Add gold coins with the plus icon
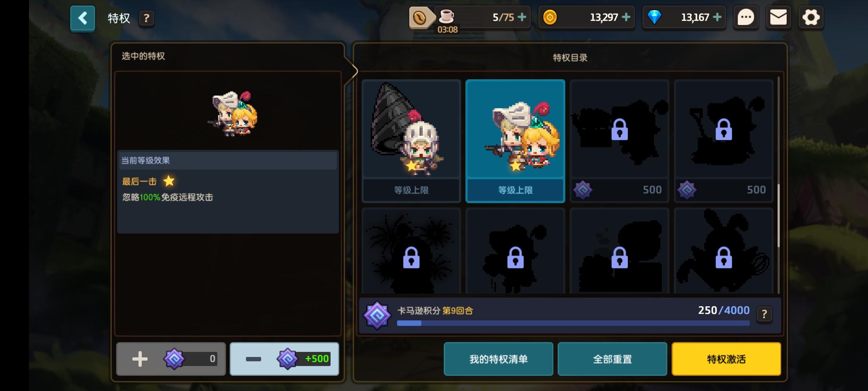Screen dimensions: 868x391 [626, 17]
